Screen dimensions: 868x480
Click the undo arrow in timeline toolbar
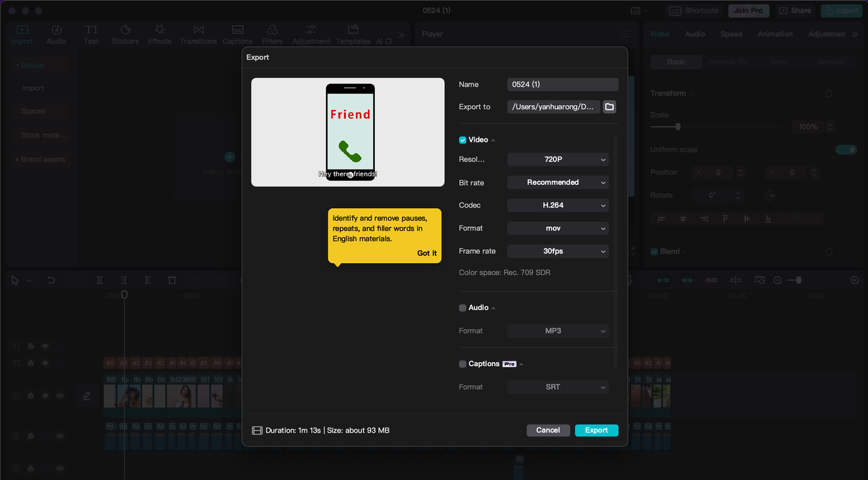click(x=51, y=280)
